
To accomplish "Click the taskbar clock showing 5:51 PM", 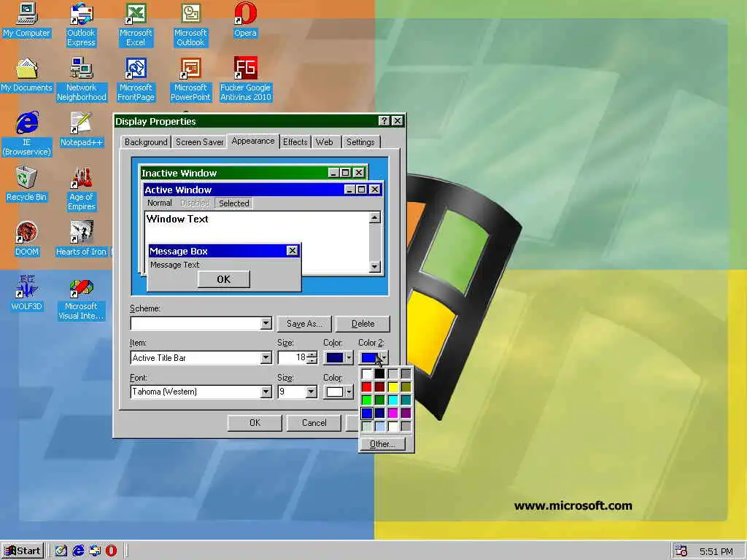I will click(x=716, y=551).
